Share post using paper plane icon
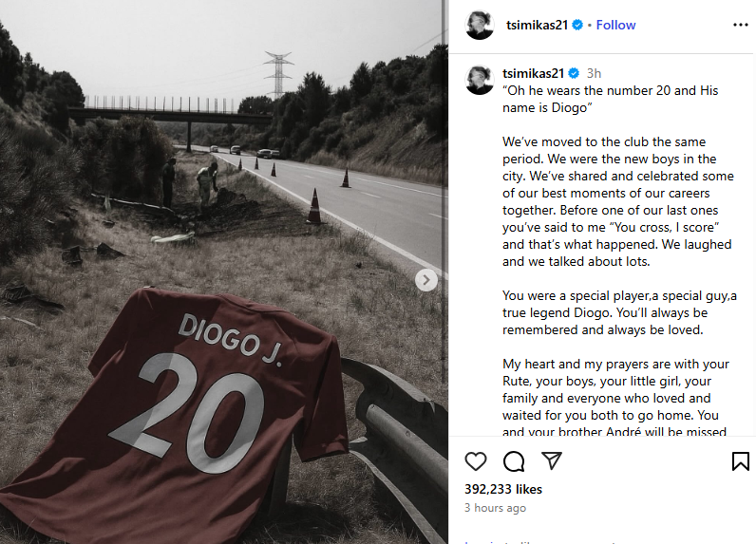Viewport: 756px width, 544px height. pos(551,461)
